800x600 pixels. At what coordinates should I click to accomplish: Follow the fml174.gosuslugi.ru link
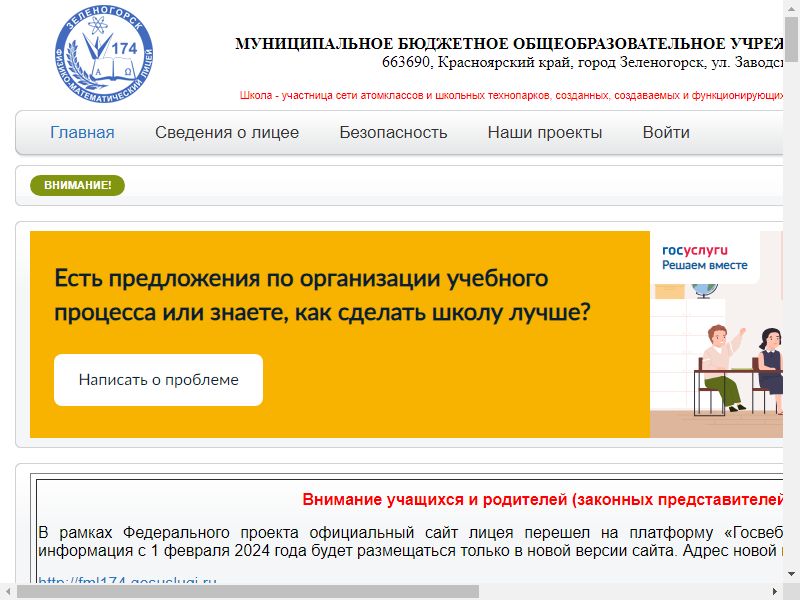click(127, 581)
